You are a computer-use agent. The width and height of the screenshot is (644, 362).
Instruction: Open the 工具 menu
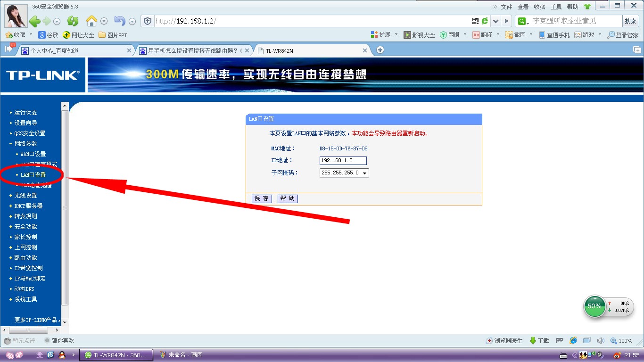[x=556, y=7]
